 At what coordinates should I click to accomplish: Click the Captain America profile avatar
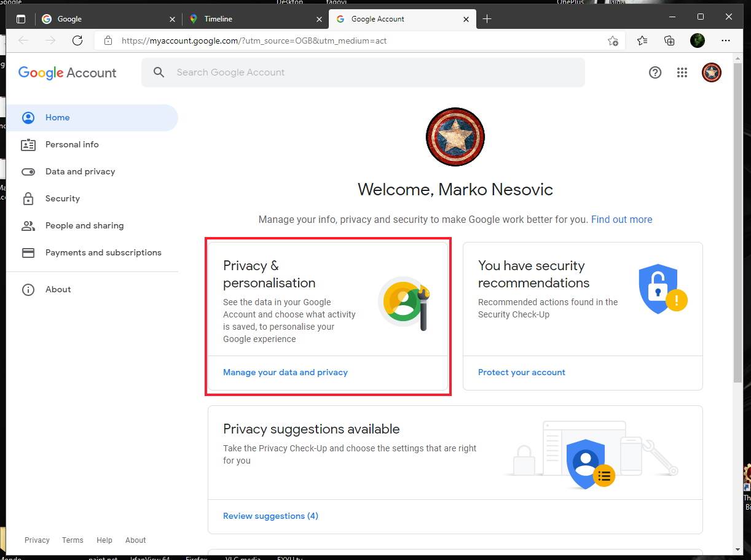tap(711, 72)
